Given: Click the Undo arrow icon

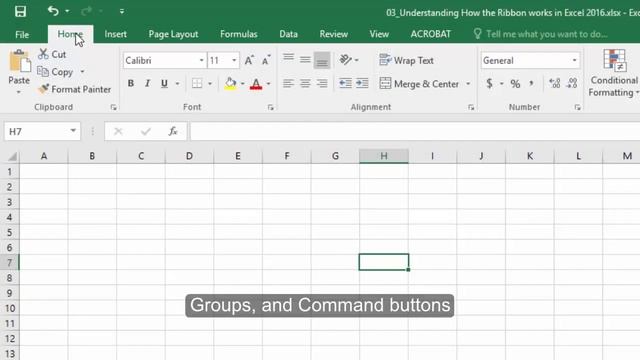Looking at the screenshot, I should (53, 11).
